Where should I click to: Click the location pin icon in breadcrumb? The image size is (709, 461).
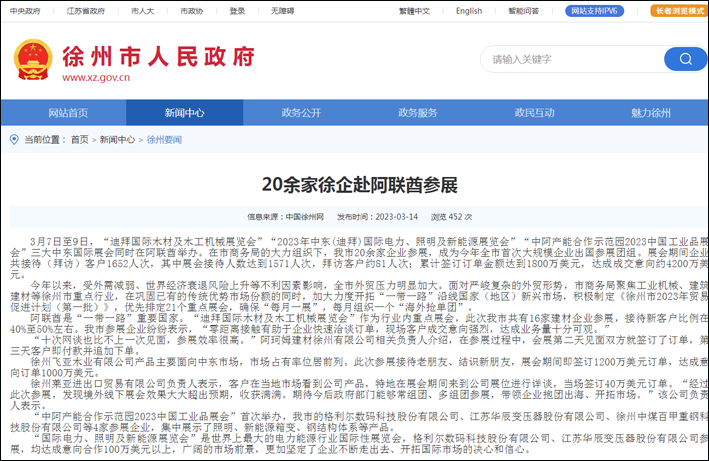point(14,140)
